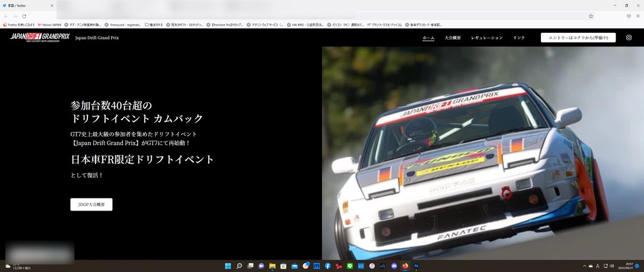Open the Instagram icon in the site header
Viewport: 644px width, 272px height.
629,38
